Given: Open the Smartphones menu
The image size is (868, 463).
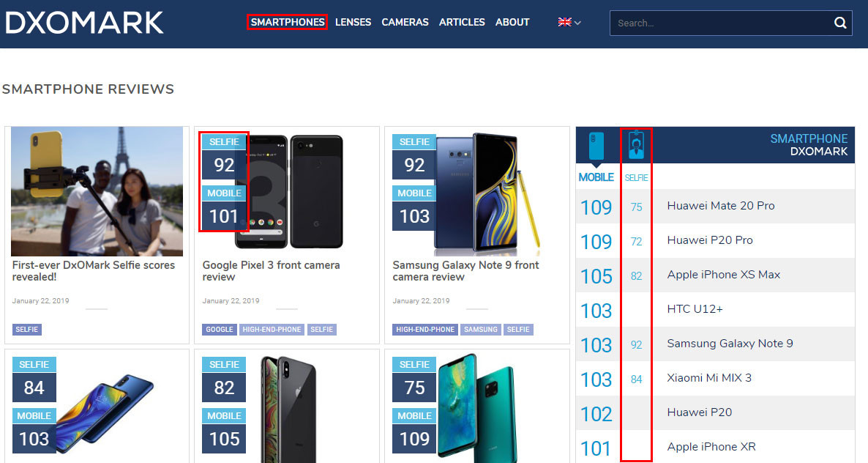Looking at the screenshot, I should 288,22.
